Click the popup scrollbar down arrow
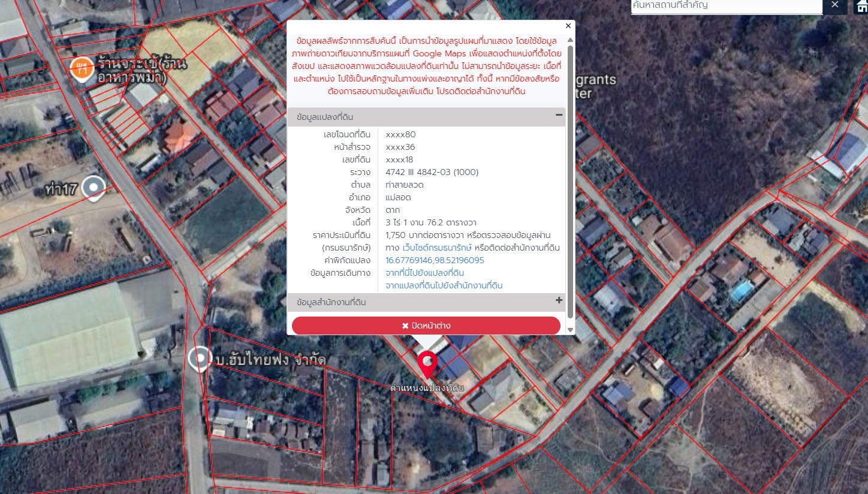 tap(570, 330)
